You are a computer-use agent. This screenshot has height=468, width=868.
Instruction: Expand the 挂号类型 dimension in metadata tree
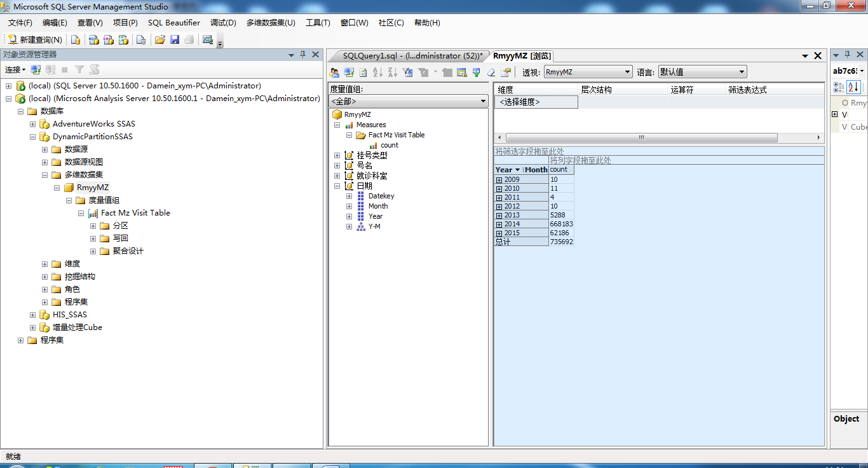coord(337,155)
